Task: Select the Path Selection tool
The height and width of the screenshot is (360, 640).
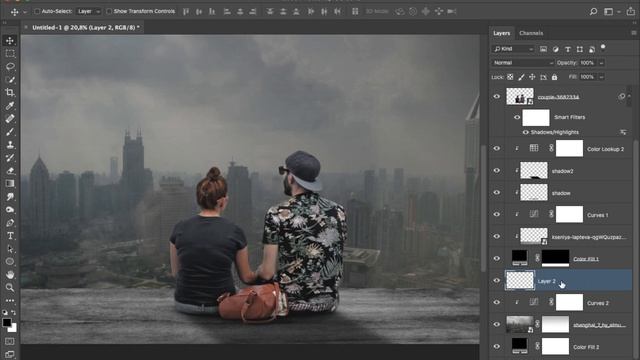Action: click(x=10, y=249)
